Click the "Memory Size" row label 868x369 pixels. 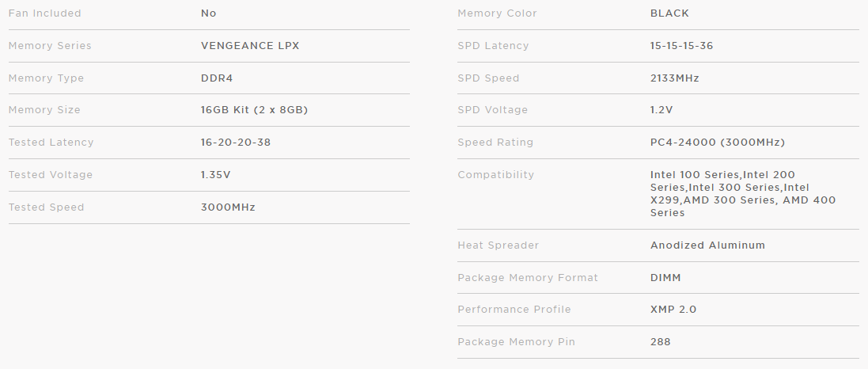point(44,110)
